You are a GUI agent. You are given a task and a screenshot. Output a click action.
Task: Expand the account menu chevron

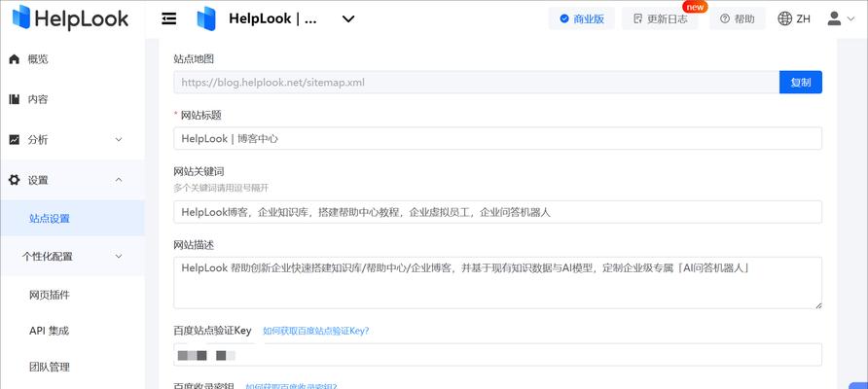(850, 18)
